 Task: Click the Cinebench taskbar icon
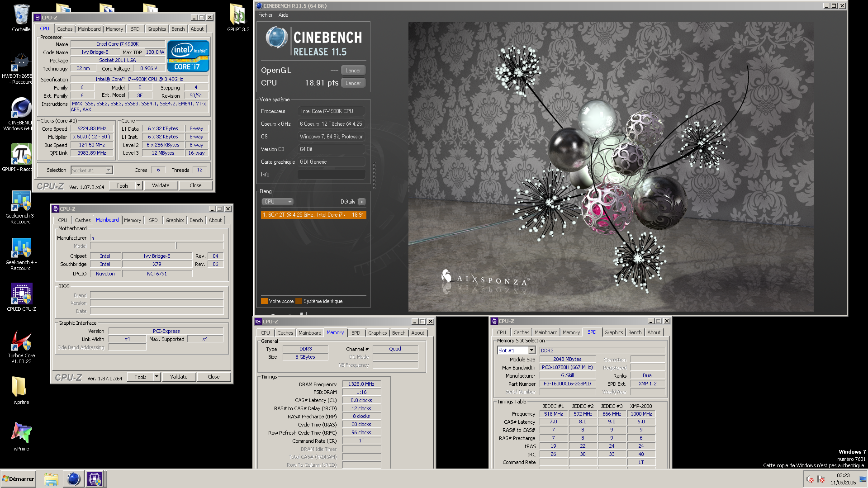pyautogui.click(x=73, y=479)
